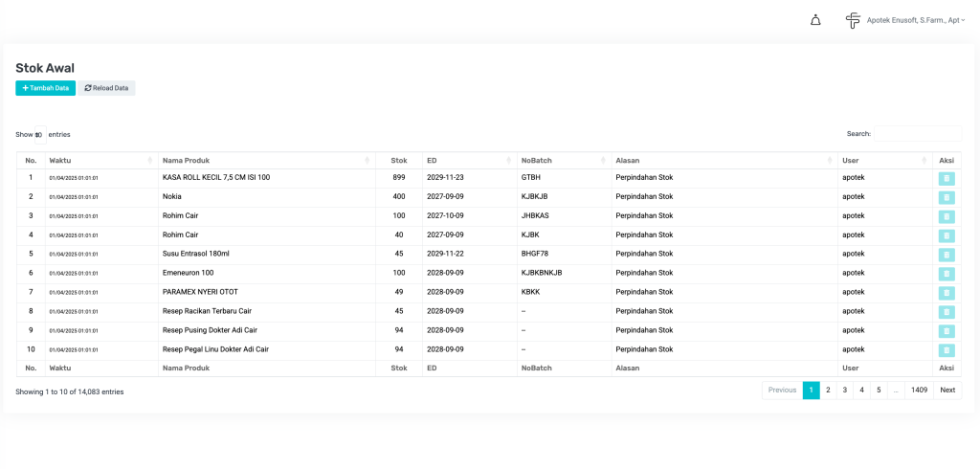Click the Apotek Enusoft logo icon

(x=853, y=20)
